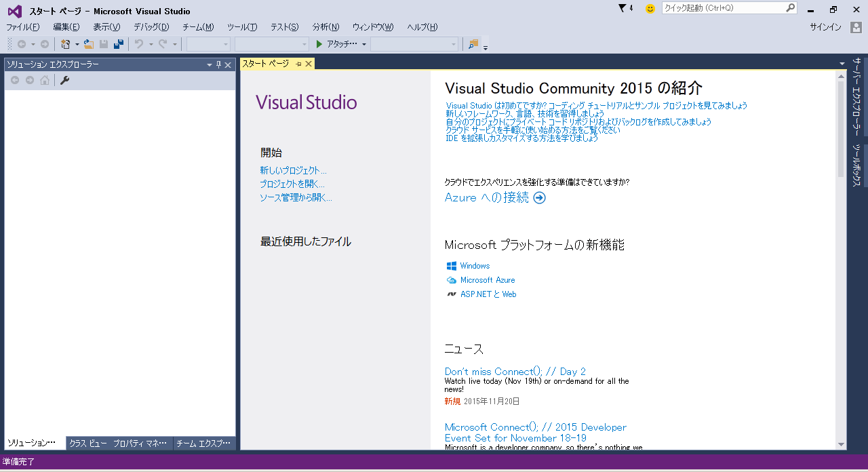
Task: Click the Undo arrow icon
Action: tap(139, 44)
